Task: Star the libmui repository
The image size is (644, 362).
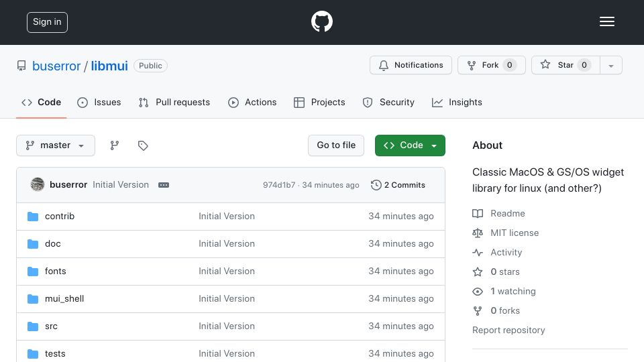Action: [566, 65]
